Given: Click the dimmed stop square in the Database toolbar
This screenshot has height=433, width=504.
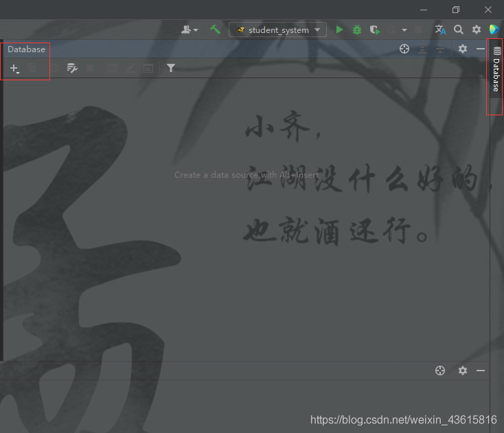Looking at the screenshot, I should pos(90,68).
